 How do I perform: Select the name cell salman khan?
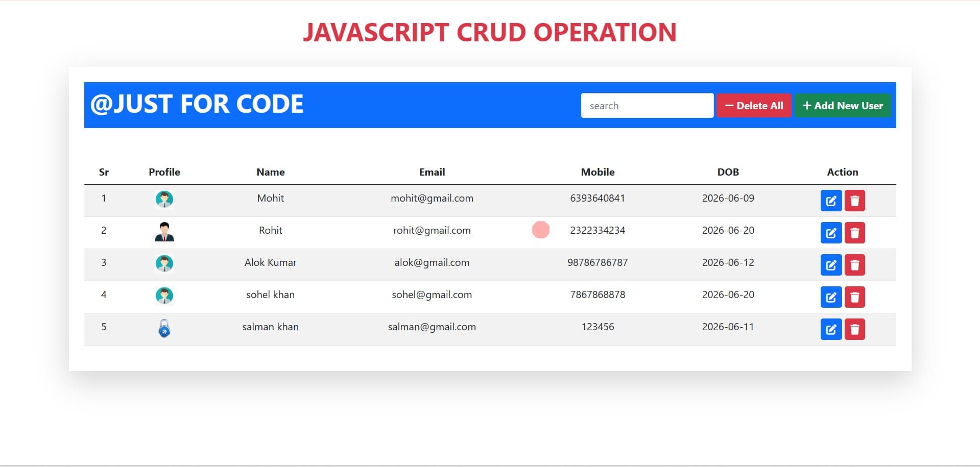click(x=271, y=327)
